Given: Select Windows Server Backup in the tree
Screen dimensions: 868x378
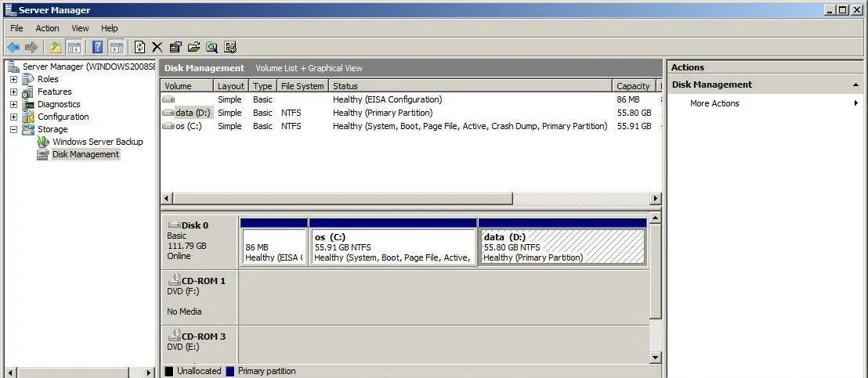Looking at the screenshot, I should 97,142.
